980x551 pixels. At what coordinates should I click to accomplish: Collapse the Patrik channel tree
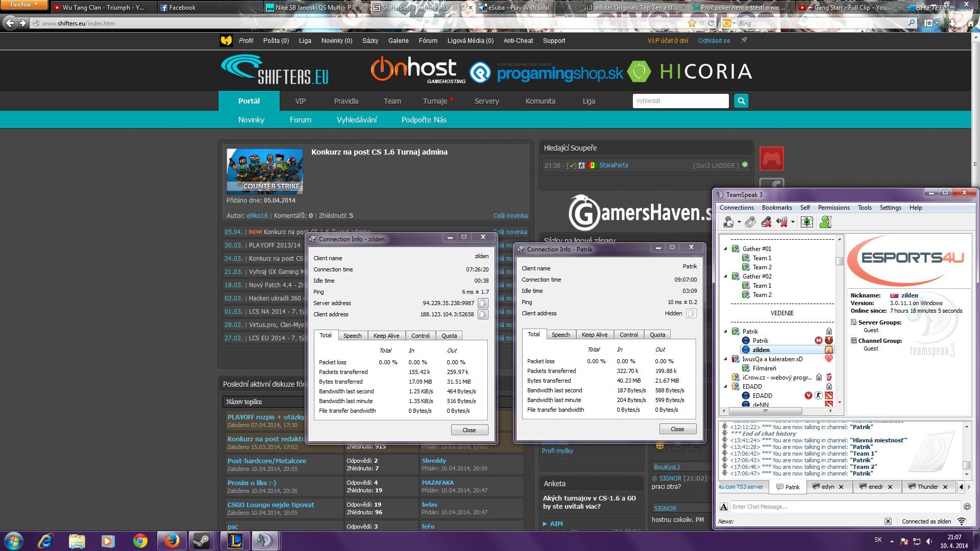tap(726, 332)
